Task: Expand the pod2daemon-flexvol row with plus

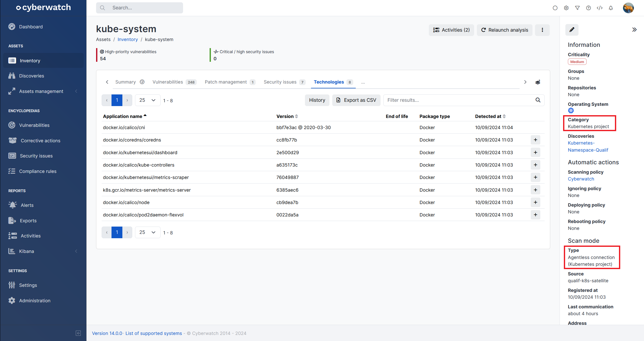Action: pos(535,215)
